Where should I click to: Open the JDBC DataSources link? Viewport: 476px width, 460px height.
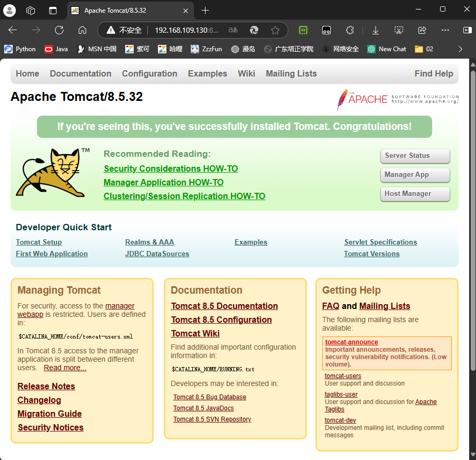click(157, 254)
